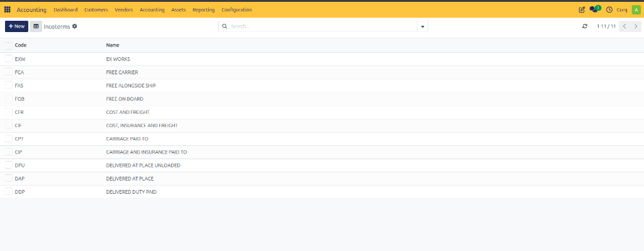Select the checkbox next to FOB

pos(9,99)
